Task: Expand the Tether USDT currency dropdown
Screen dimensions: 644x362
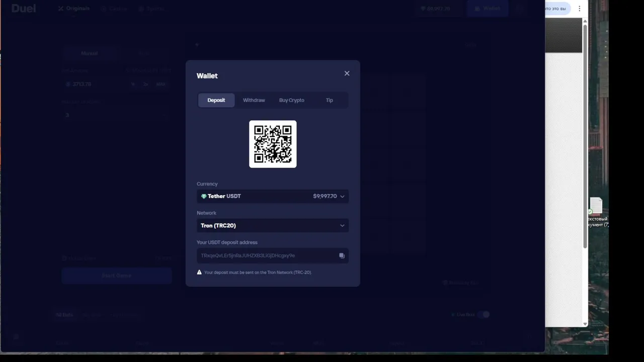Action: tap(273, 196)
